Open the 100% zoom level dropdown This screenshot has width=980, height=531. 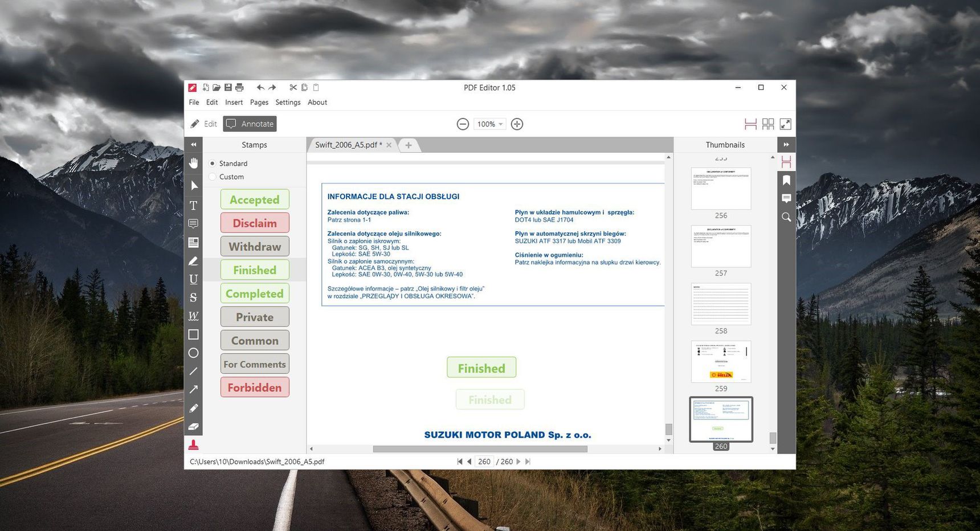(x=490, y=124)
